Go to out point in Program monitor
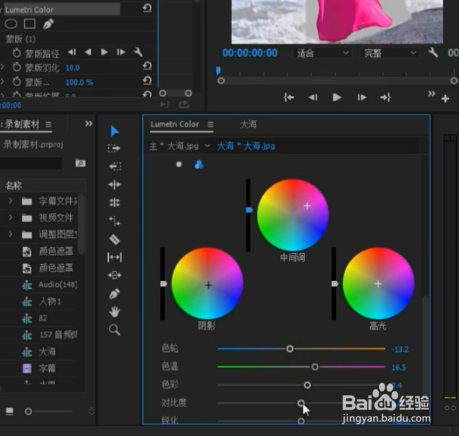 [385, 97]
